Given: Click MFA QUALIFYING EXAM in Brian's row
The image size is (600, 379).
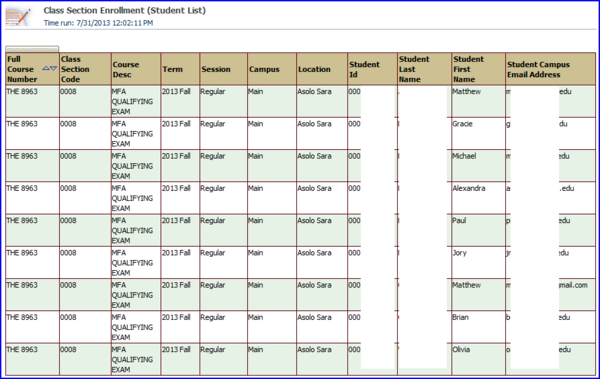Looking at the screenshot, I should click(x=136, y=327).
